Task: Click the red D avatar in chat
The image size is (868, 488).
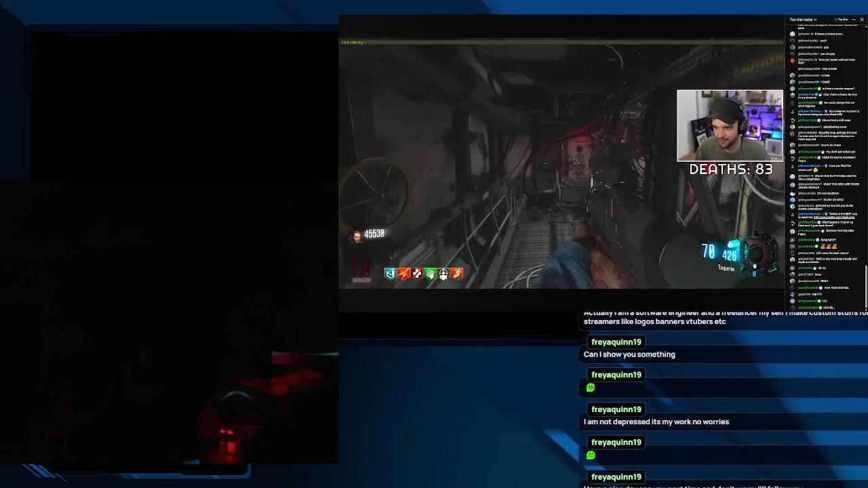Action: [792, 60]
